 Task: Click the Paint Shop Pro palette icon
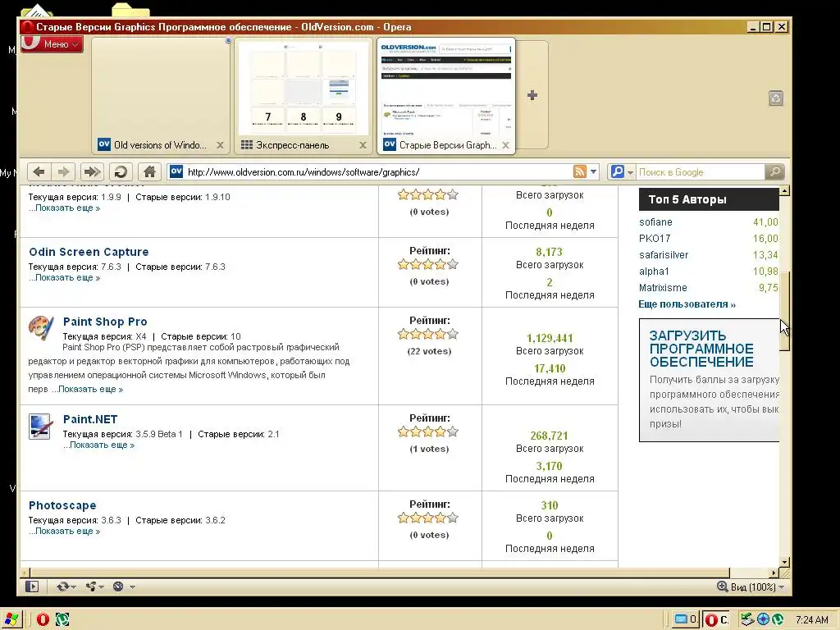click(41, 328)
